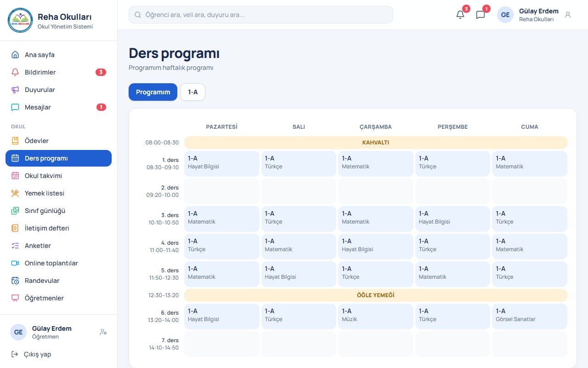Click the user settings icon beside Öğretmen
588x368 pixels.
(x=103, y=332)
